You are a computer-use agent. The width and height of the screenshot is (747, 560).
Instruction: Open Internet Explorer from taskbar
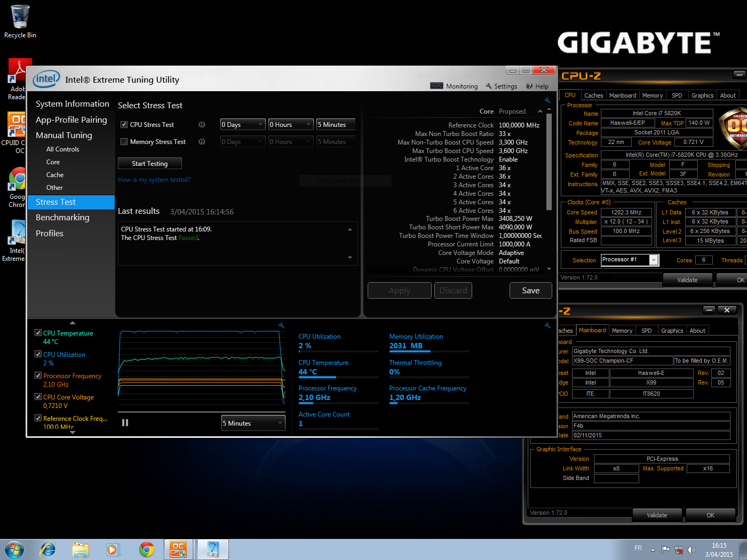[x=48, y=549]
